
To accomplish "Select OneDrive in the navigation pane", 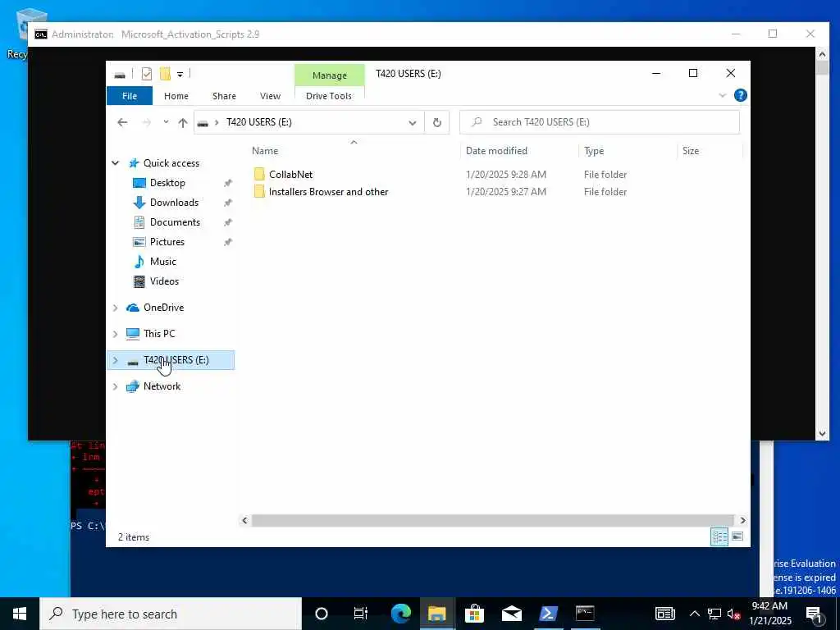I will (163, 308).
